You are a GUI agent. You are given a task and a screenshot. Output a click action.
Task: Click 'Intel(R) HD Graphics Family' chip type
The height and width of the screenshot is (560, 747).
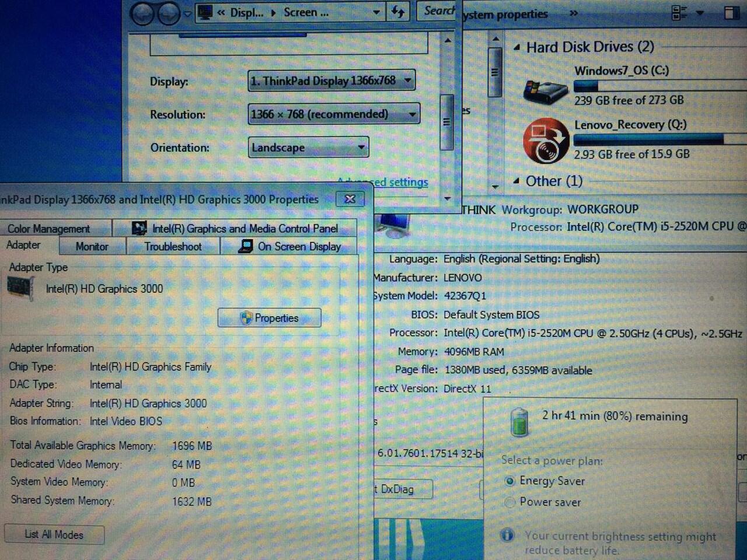point(151,367)
